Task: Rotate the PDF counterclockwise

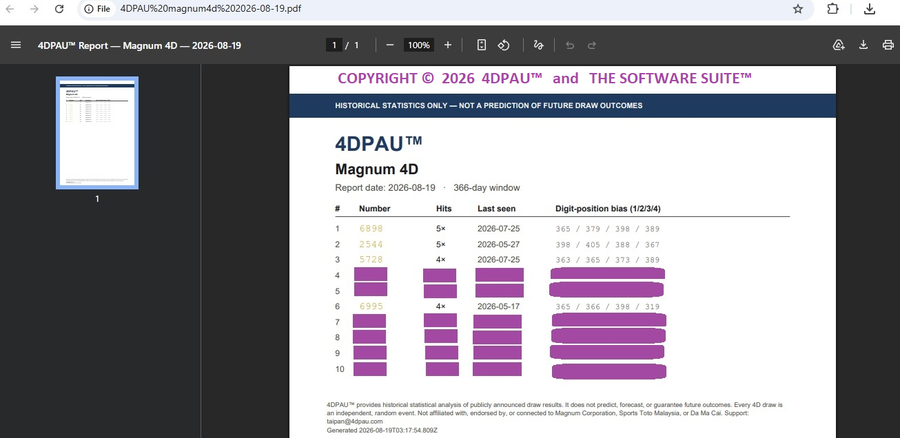Action: coord(503,45)
